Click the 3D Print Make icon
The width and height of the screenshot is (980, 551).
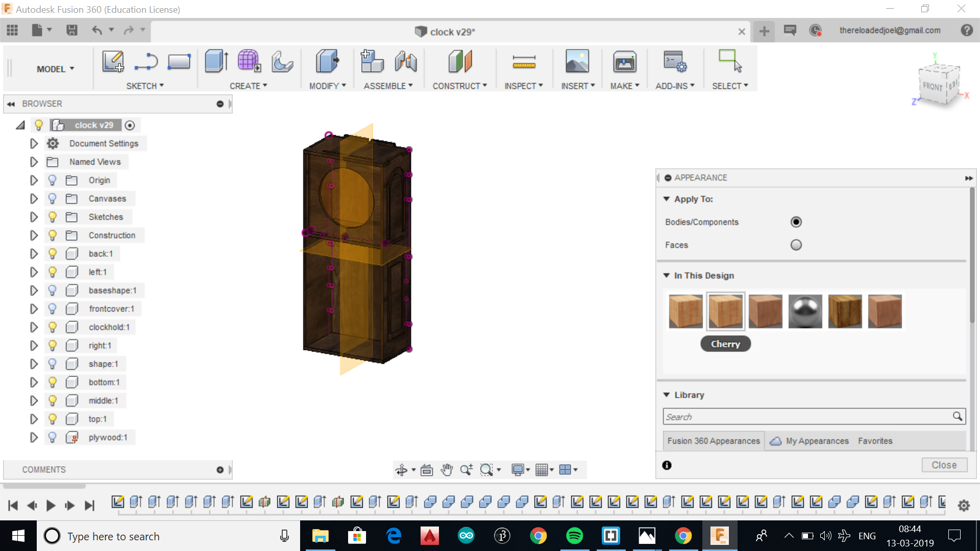[624, 62]
